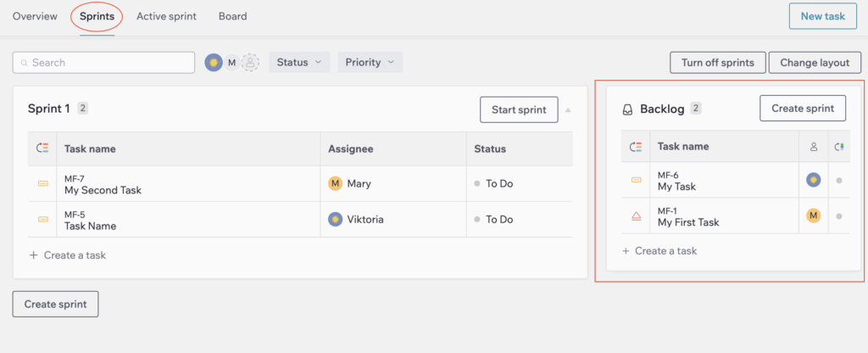The height and width of the screenshot is (353, 868).
Task: Click the priority icon for MF-6 task
Action: click(x=636, y=180)
